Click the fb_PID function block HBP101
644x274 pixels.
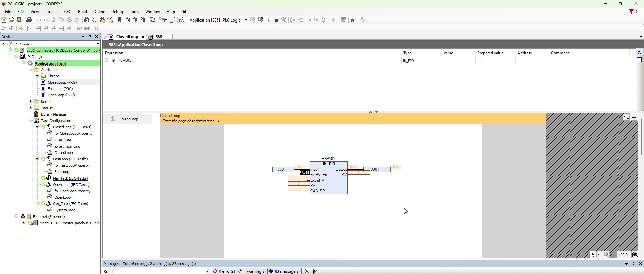click(329, 178)
